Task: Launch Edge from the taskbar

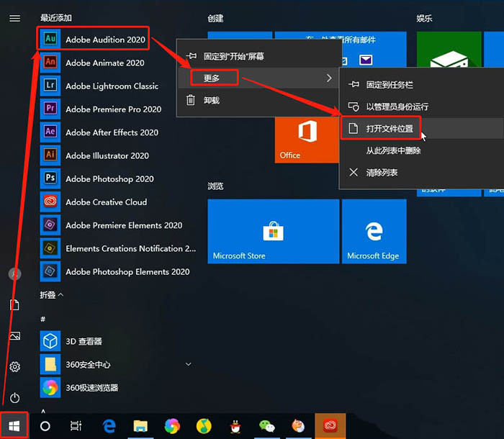Action: 109,426
